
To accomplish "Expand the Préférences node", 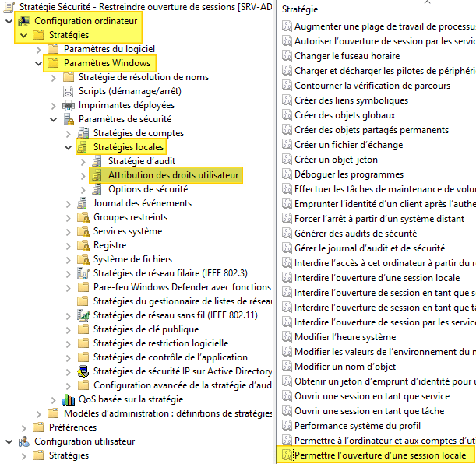I will [23, 427].
